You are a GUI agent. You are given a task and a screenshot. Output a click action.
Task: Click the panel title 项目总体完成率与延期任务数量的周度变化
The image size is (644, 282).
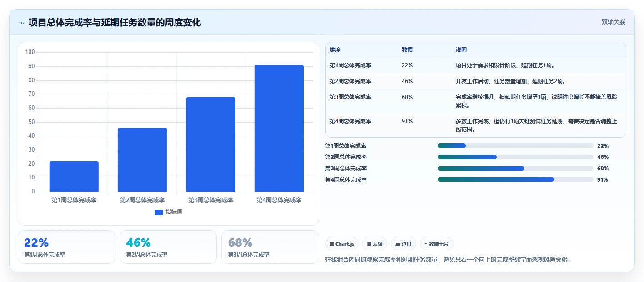coord(115,23)
